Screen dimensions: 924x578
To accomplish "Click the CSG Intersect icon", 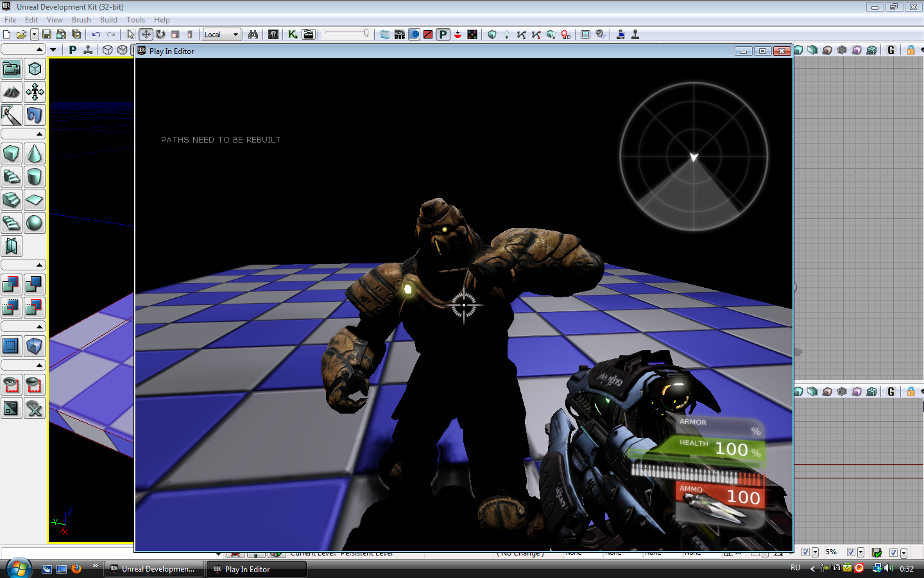I will [12, 308].
